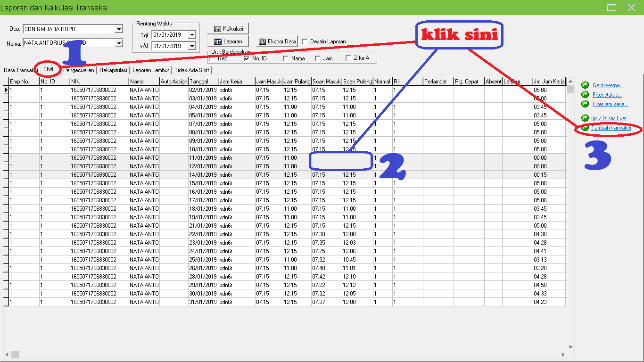Click Scan Pulang value 10.45

coord(357,260)
